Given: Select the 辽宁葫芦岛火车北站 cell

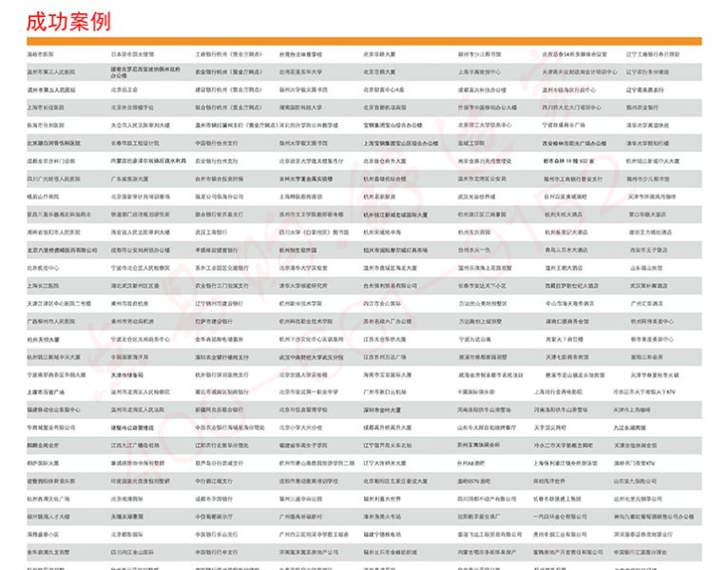Looking at the screenshot, I should (x=387, y=446).
